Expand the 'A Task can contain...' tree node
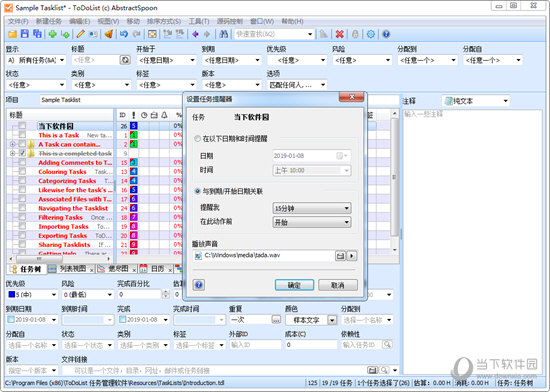This screenshot has width=550, height=392. 13,144
